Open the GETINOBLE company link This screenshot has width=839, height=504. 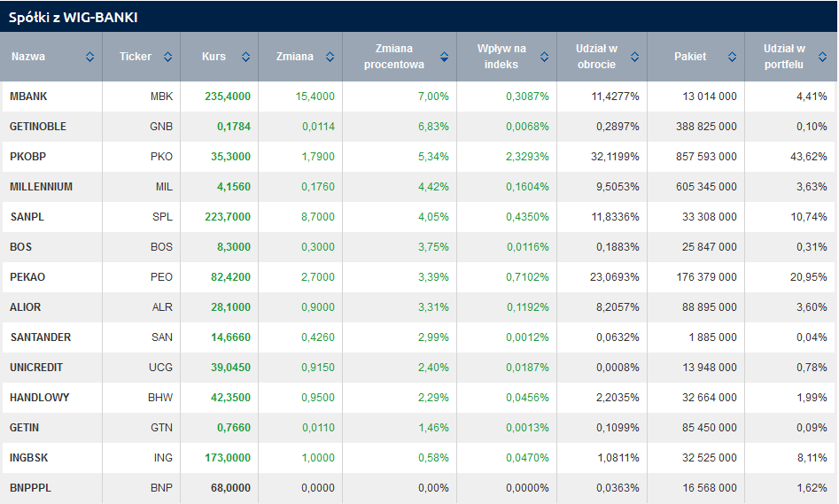point(38,127)
